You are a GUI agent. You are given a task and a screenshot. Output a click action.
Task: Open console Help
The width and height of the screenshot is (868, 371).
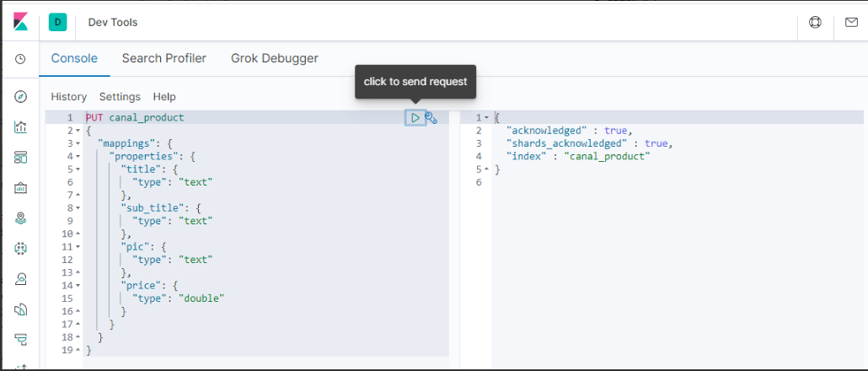click(x=164, y=97)
